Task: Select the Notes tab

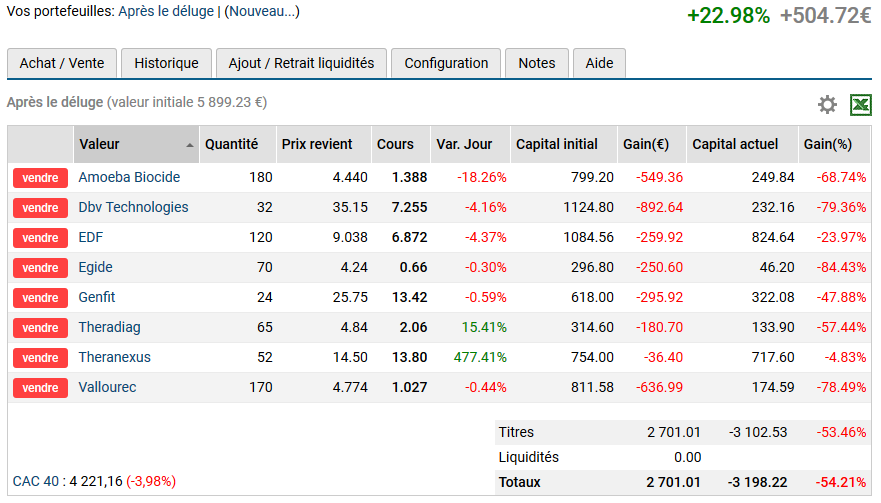Action: pyautogui.click(x=537, y=63)
